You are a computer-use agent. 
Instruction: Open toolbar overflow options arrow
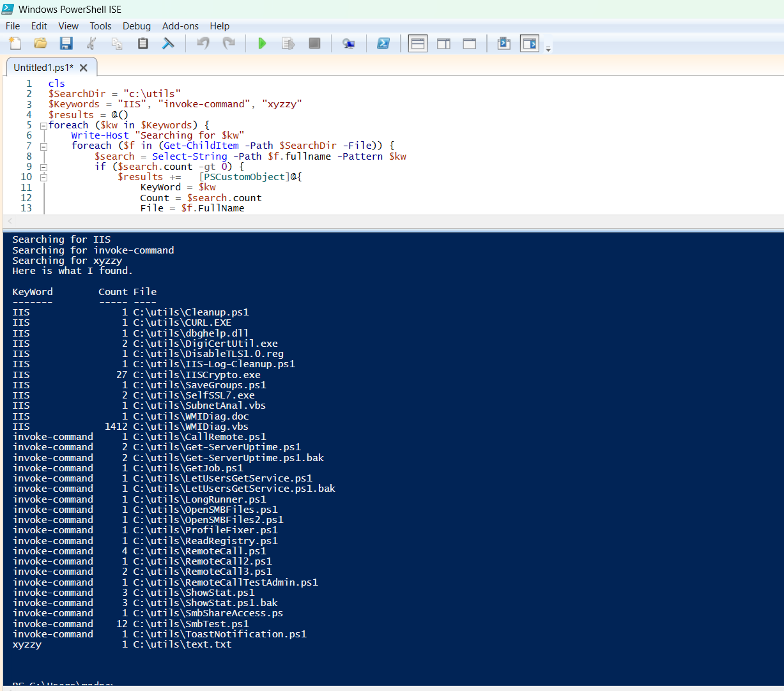[x=548, y=49]
